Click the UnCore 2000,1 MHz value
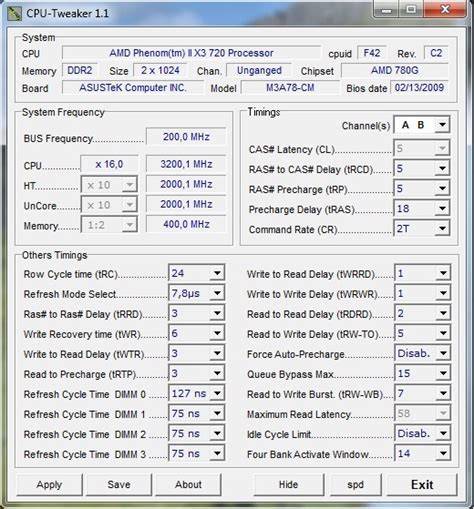The image size is (474, 509). tap(186, 204)
